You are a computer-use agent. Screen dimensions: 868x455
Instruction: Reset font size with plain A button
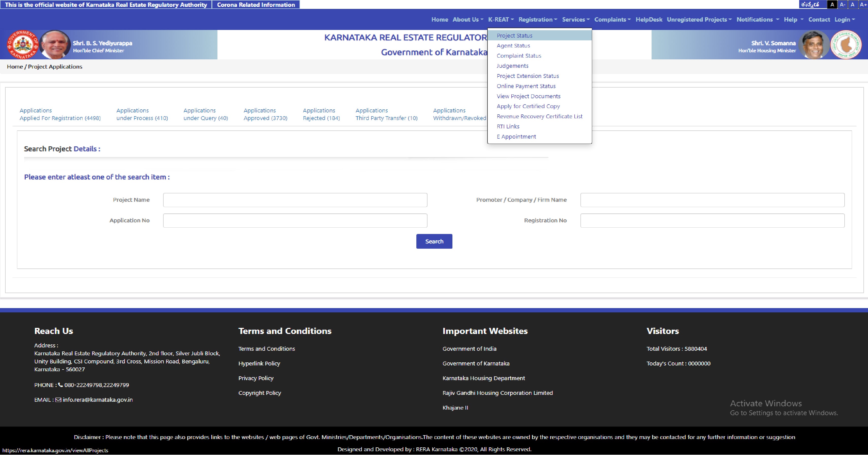[x=852, y=4]
